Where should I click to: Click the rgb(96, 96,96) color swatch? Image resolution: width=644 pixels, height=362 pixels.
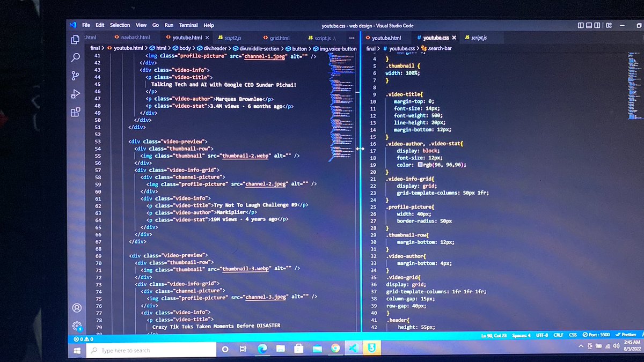[421, 165]
